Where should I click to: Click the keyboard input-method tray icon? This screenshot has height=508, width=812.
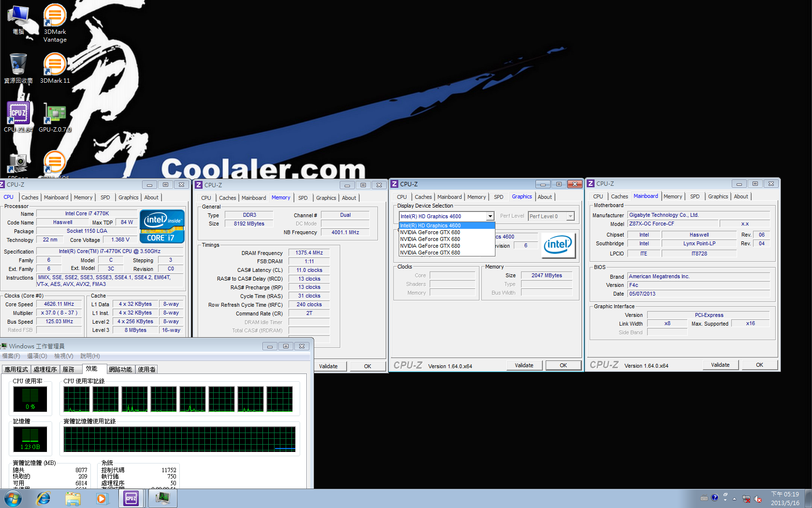pyautogui.click(x=704, y=498)
